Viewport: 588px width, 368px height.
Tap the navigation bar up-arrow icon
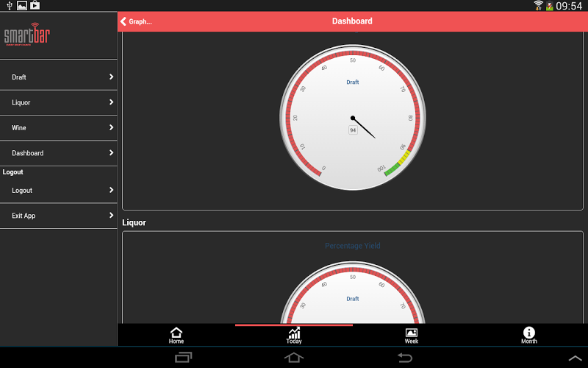[575, 358]
